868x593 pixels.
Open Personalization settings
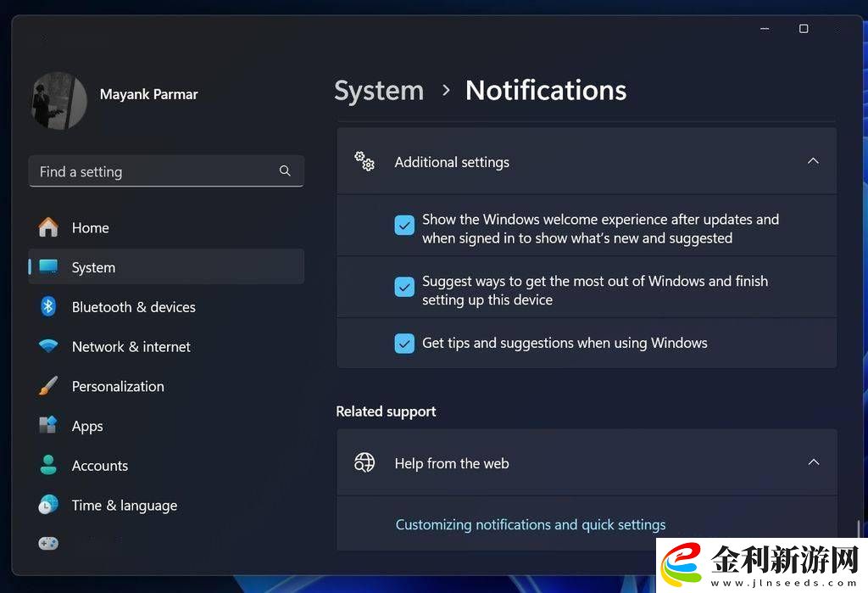[x=118, y=386]
